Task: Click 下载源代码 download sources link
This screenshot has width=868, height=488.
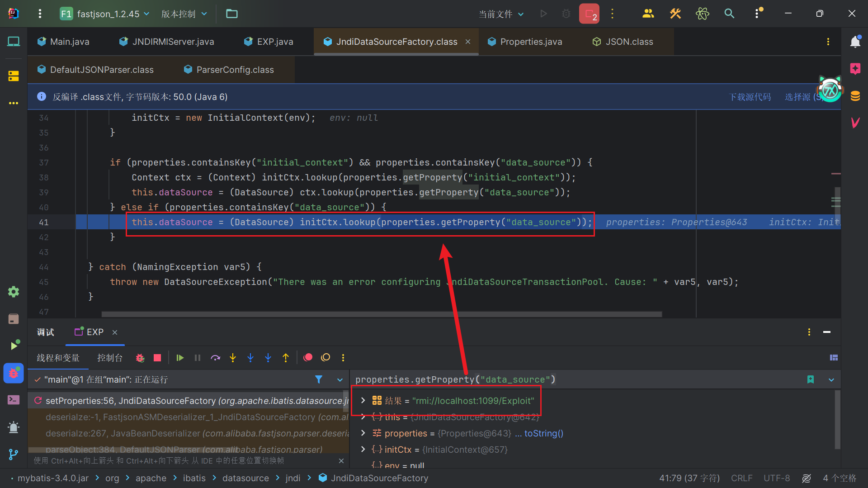Action: pyautogui.click(x=750, y=97)
